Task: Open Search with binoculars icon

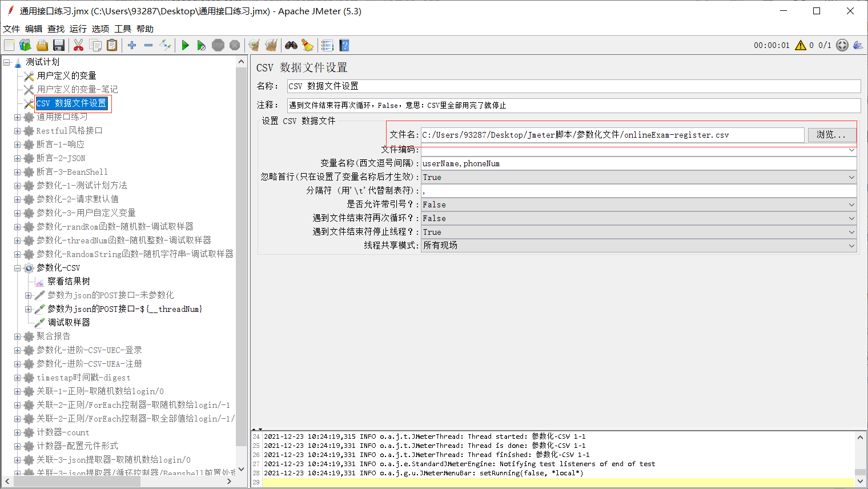Action: [291, 45]
